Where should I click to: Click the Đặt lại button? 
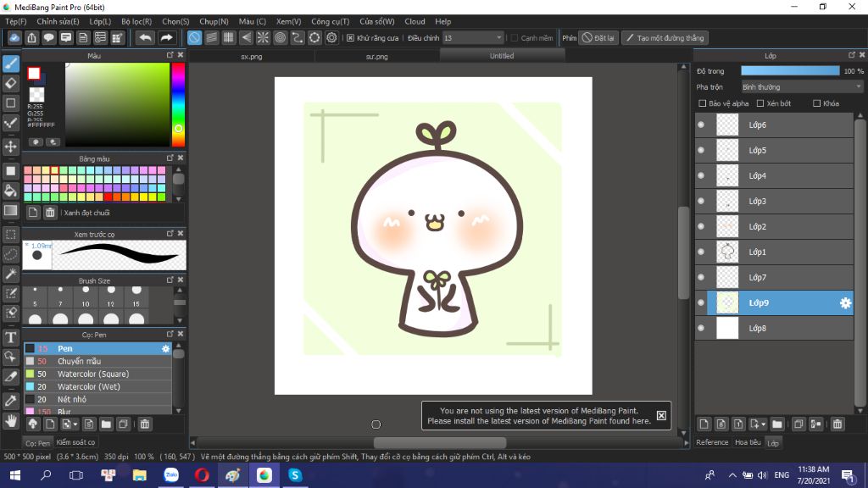coord(598,37)
